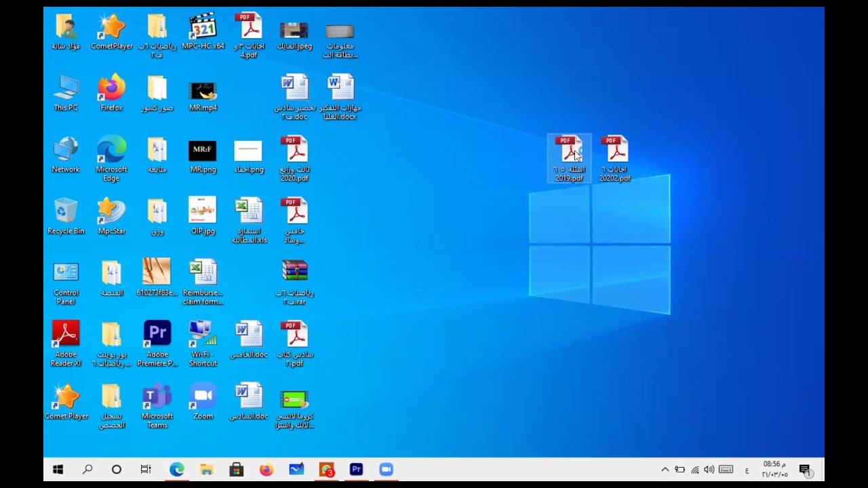
Task: Select the MR.png image file
Action: [x=203, y=155]
